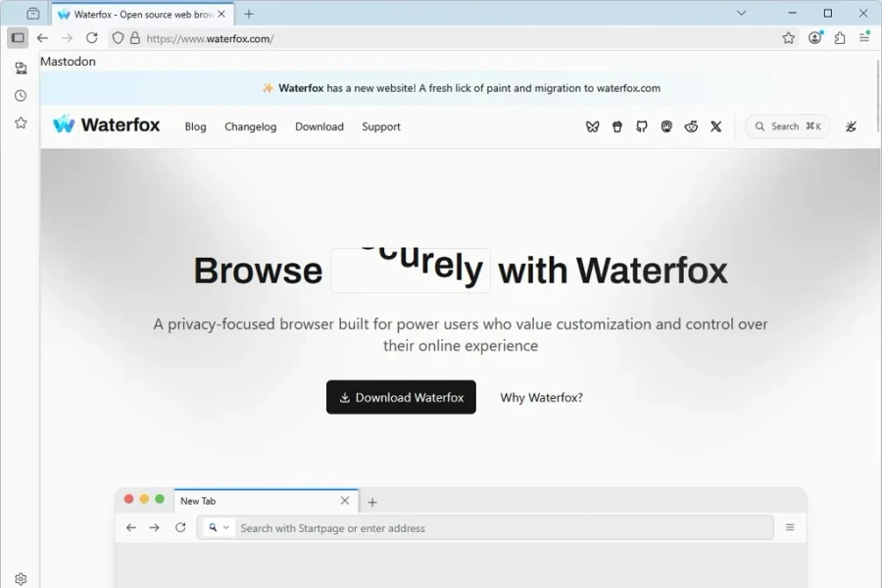Open the Blog page
Screen dimensions: 882x588
196,126
